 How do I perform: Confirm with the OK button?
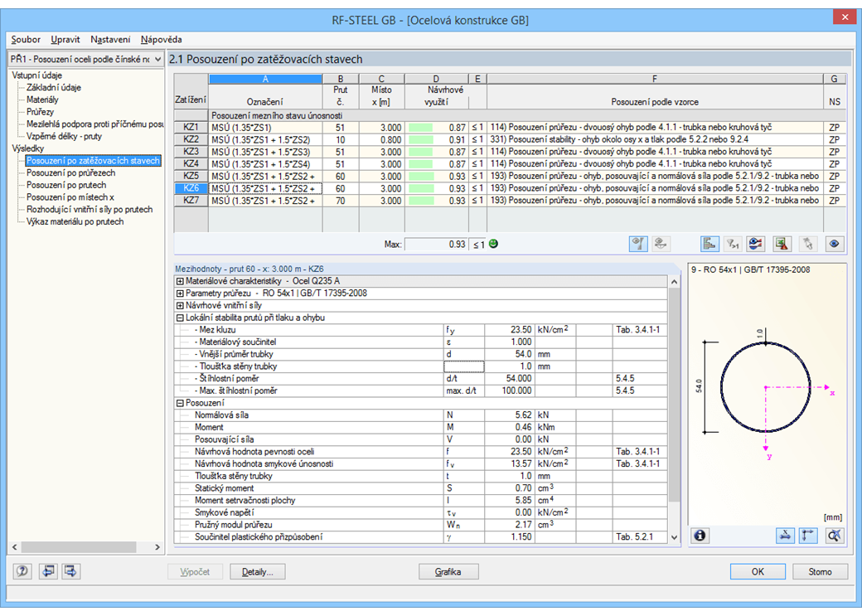(x=758, y=572)
